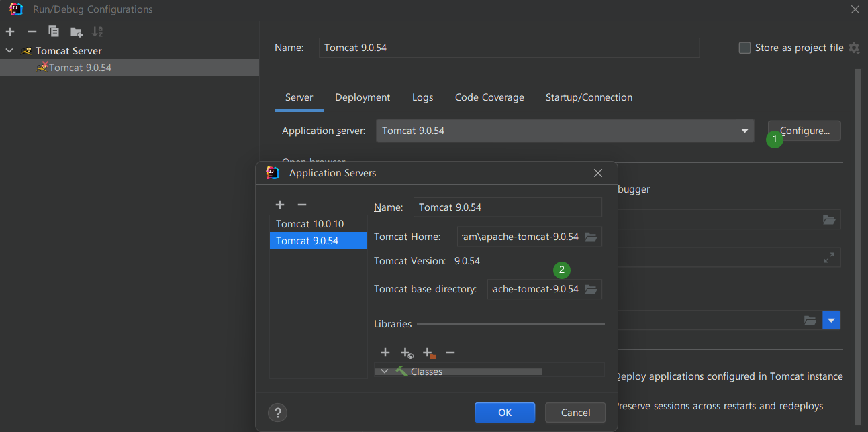Viewport: 868px width, 432px height.
Task: Add library from web globe-plus icon
Action: click(407, 352)
